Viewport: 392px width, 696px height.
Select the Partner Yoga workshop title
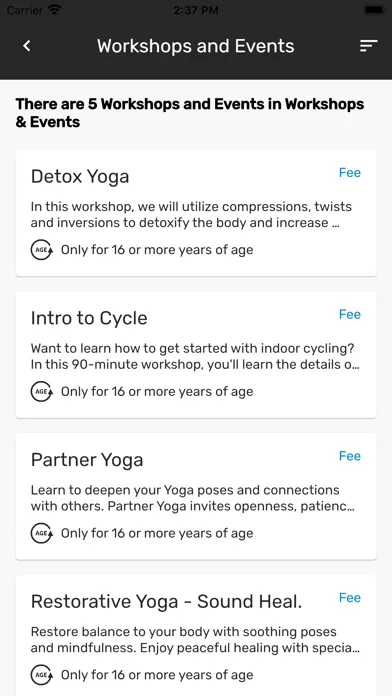(87, 460)
